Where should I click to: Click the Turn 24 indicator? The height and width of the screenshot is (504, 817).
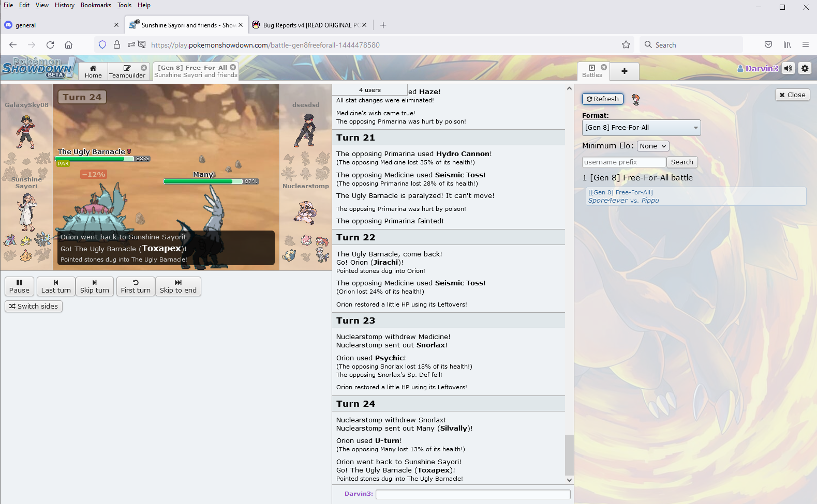point(82,97)
